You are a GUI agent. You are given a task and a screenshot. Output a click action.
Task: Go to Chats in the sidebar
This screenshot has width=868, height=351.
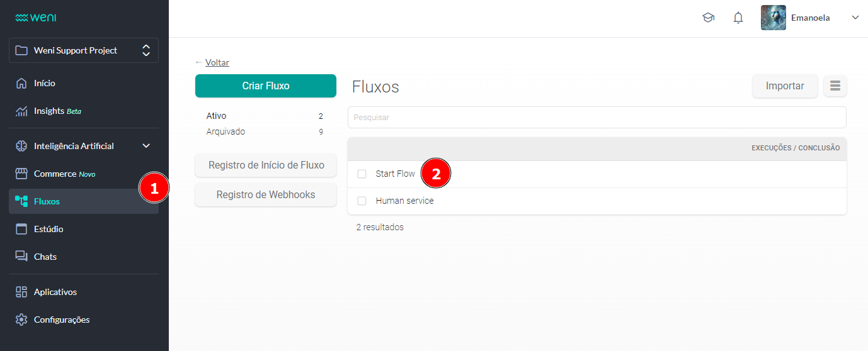coord(45,257)
